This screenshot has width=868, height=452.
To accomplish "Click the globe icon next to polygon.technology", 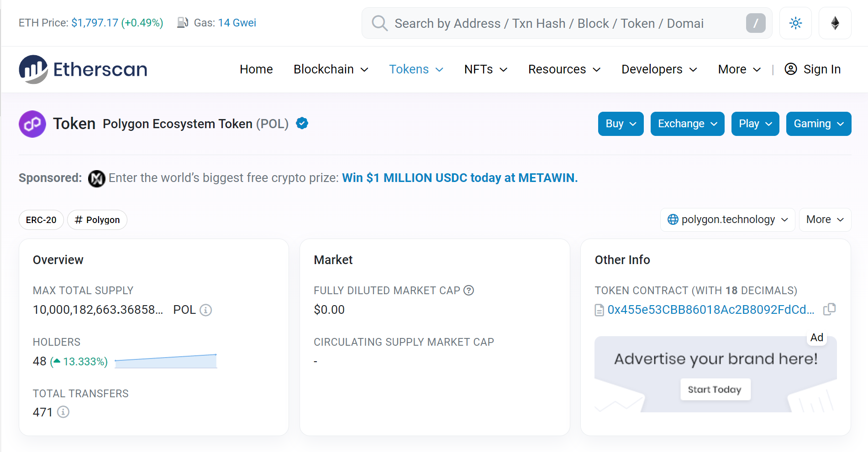I will tap(673, 219).
